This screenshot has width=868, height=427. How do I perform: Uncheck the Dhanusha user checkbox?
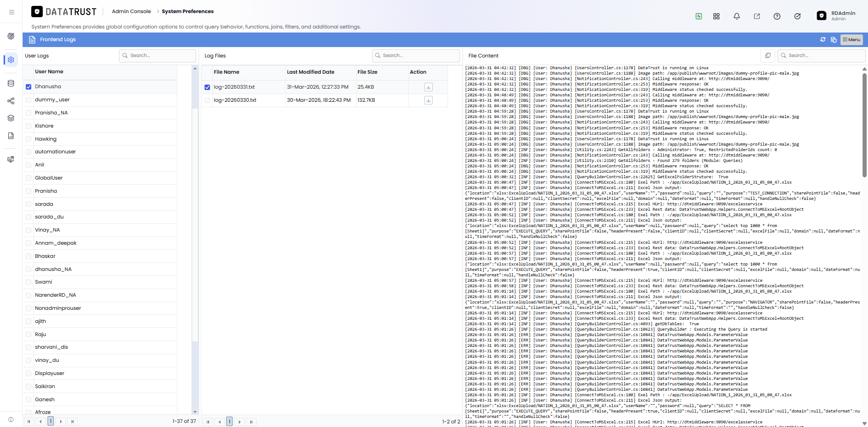click(x=29, y=87)
